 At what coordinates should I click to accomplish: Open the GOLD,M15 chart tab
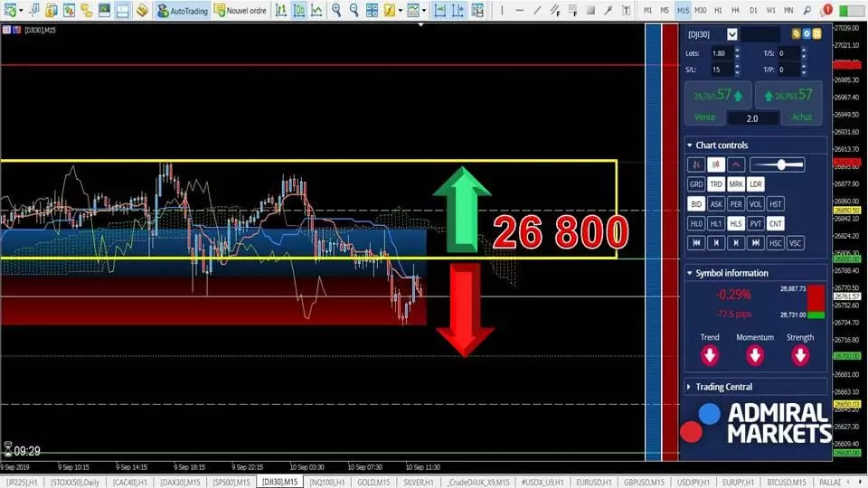(373, 483)
